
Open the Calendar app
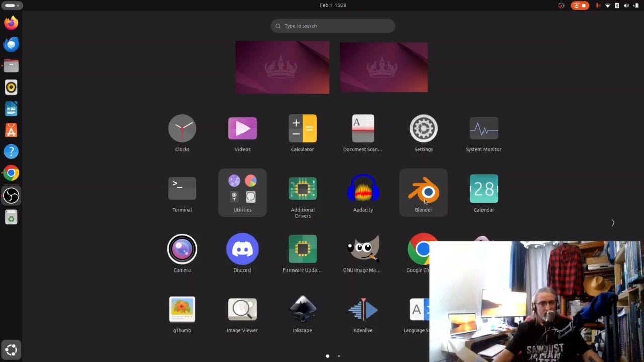tap(484, 189)
